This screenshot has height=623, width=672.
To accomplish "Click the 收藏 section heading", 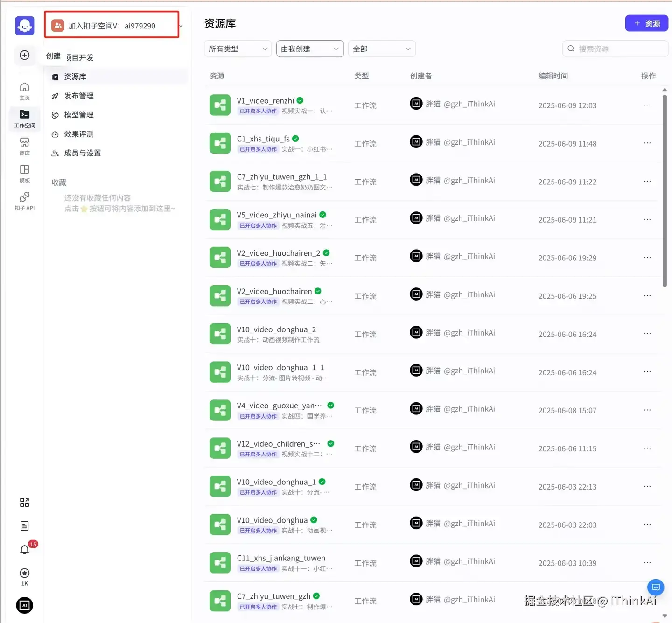I will (x=59, y=182).
